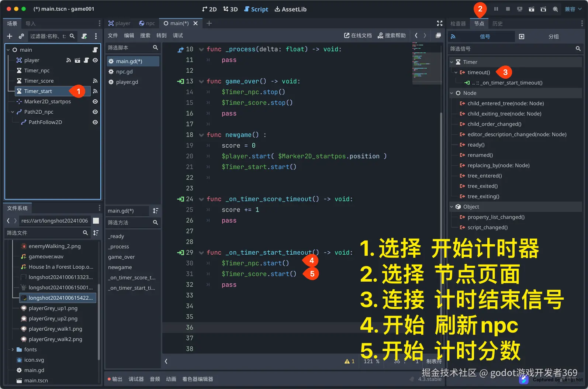This screenshot has height=389, width=588.
Task: Open script icon on main node
Action: [x=95, y=50]
